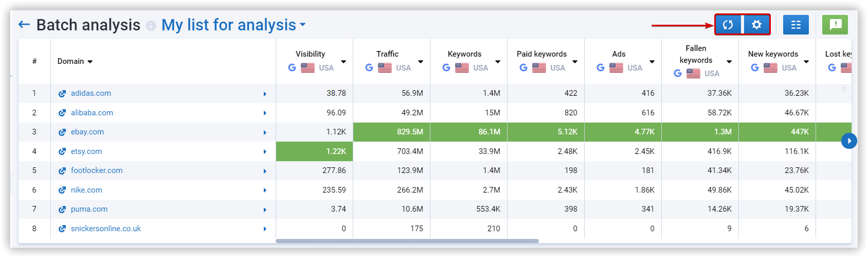
Task: Click the Batch analysis page title
Action: 88,25
